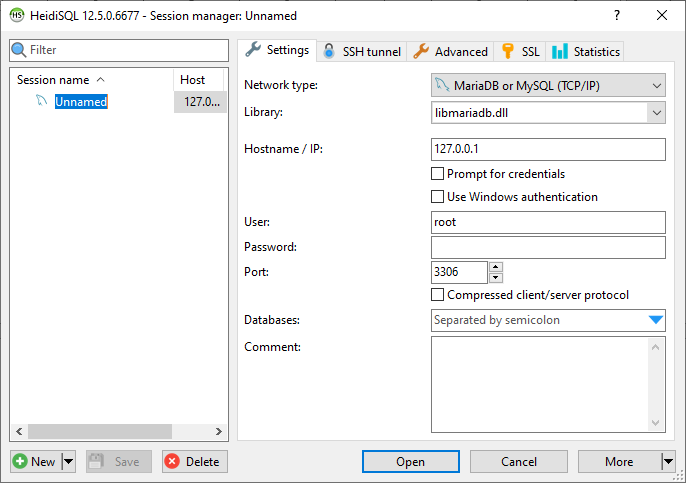Enable Prompt for credentials checkbox
The image size is (686, 483).
437,174
